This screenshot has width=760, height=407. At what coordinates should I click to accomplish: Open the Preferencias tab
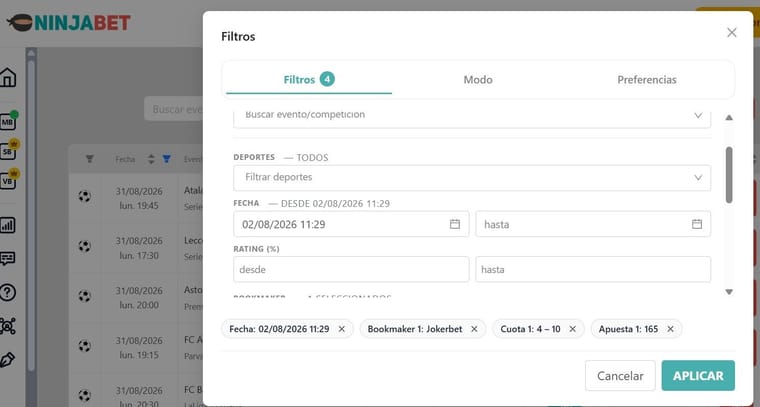pyautogui.click(x=647, y=79)
